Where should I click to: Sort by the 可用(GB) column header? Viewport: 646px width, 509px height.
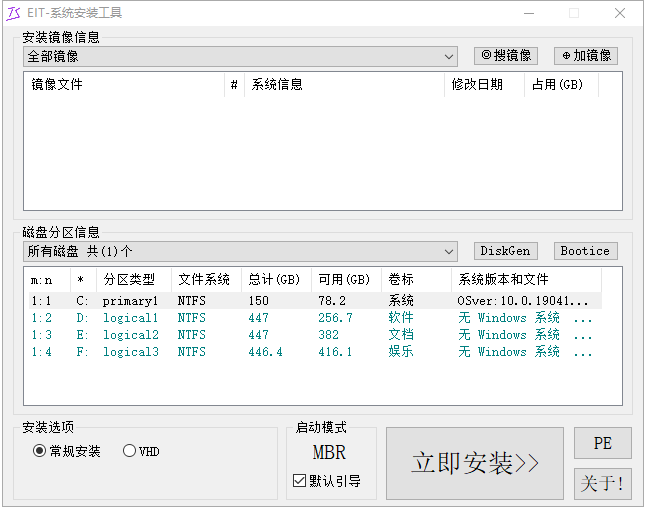346,279
